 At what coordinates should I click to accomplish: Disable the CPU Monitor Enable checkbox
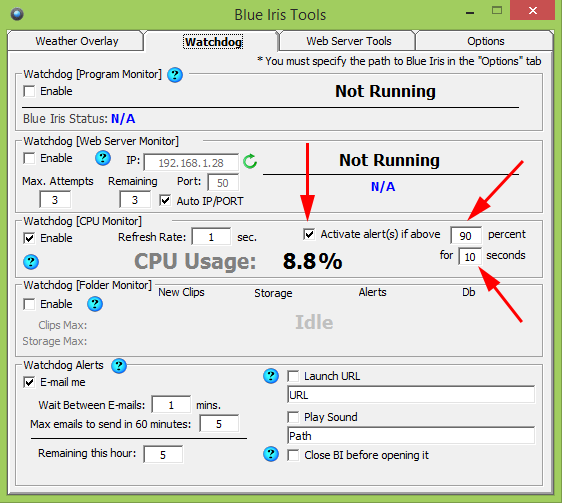(x=29, y=238)
